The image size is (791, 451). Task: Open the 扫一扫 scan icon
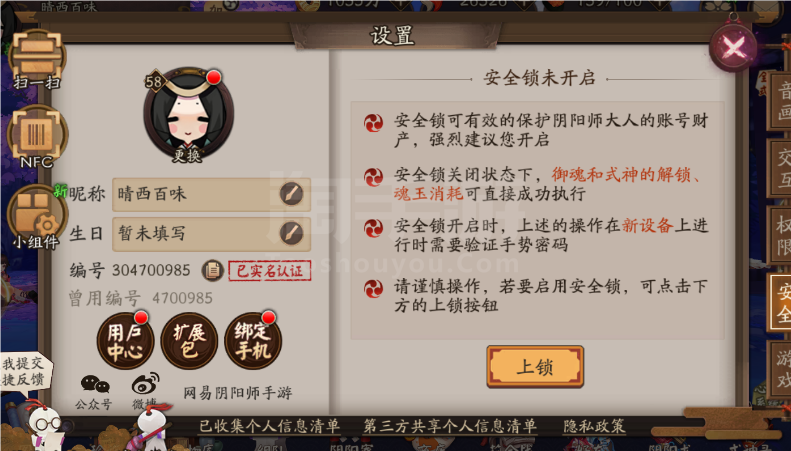pyautogui.click(x=37, y=60)
